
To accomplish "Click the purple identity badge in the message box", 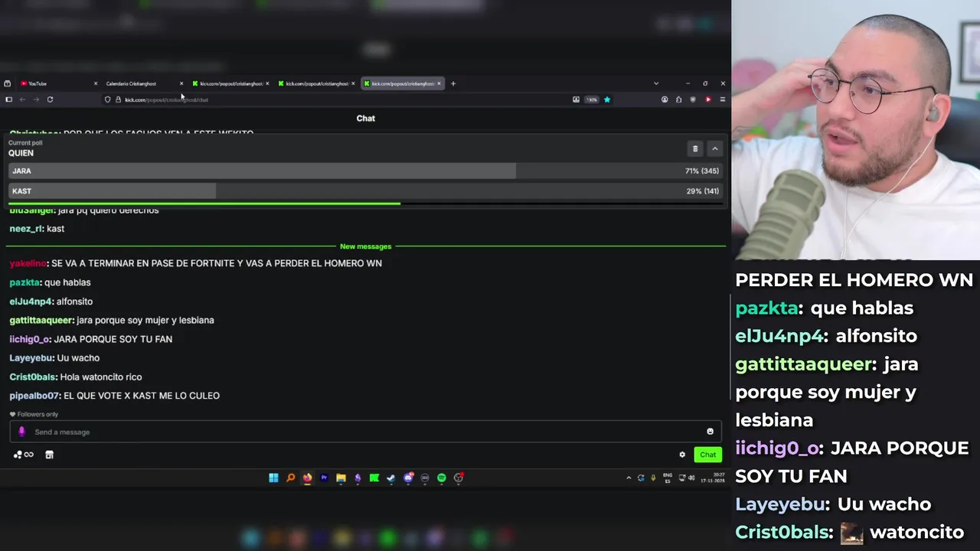I will point(21,432).
